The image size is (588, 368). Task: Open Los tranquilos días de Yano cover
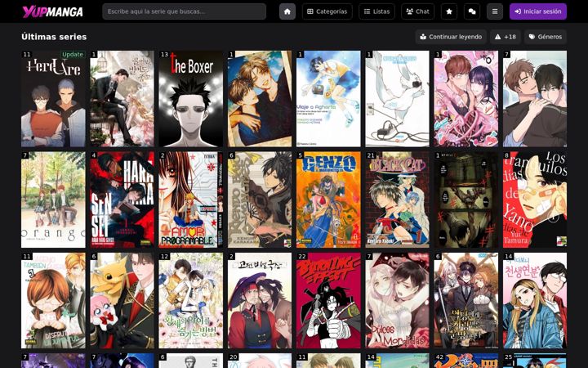(x=535, y=200)
